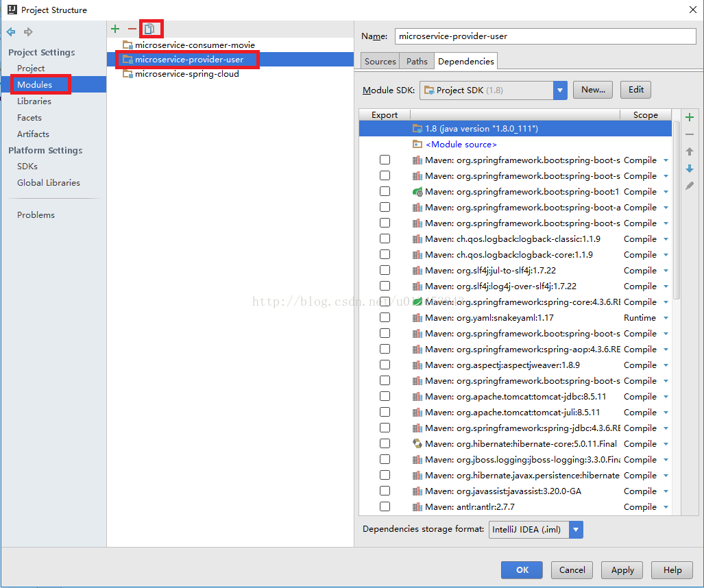704x588 pixels.
Task: Open Dependencies storage format dropdown
Action: tap(576, 530)
